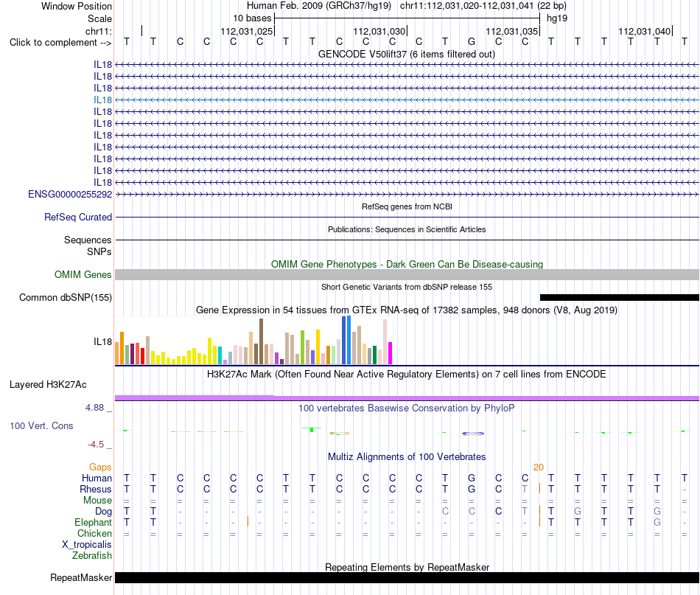
Task: Click the '10 bases' scale label
Action: click(252, 18)
